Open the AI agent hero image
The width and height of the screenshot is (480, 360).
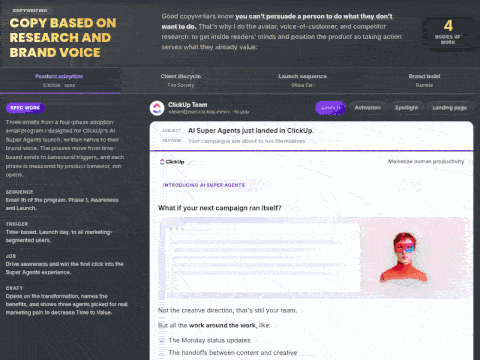coord(315,258)
